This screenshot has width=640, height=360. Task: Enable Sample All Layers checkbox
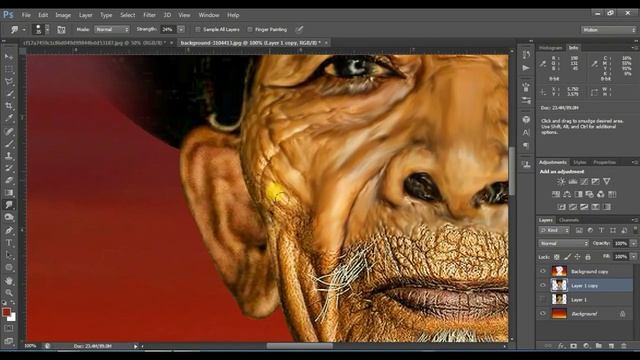point(198,29)
